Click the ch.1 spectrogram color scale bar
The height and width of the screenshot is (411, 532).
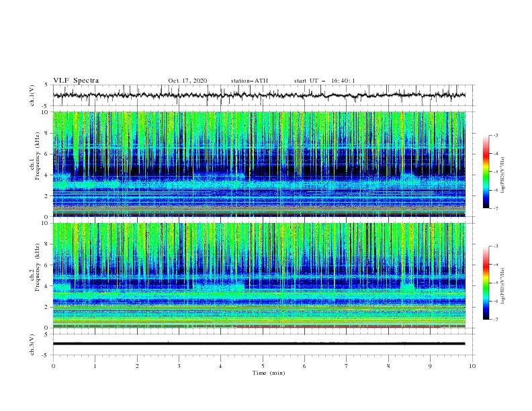point(486,172)
